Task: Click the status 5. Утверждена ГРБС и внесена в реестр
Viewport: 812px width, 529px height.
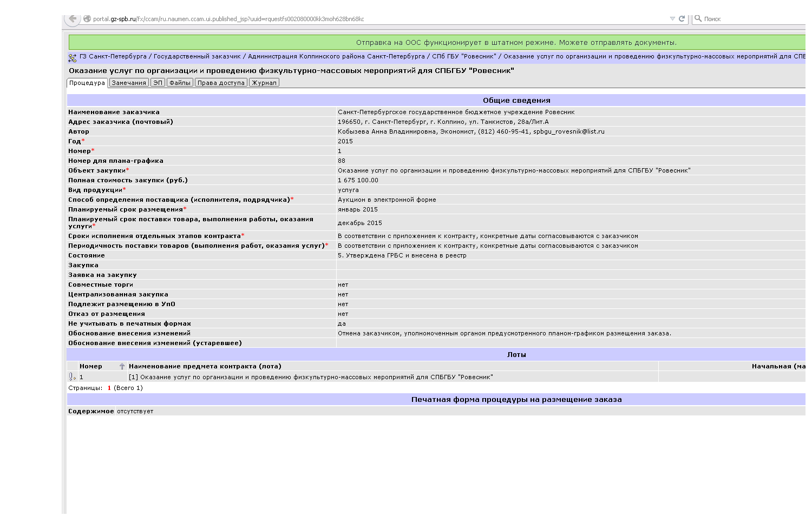Action: pos(402,255)
